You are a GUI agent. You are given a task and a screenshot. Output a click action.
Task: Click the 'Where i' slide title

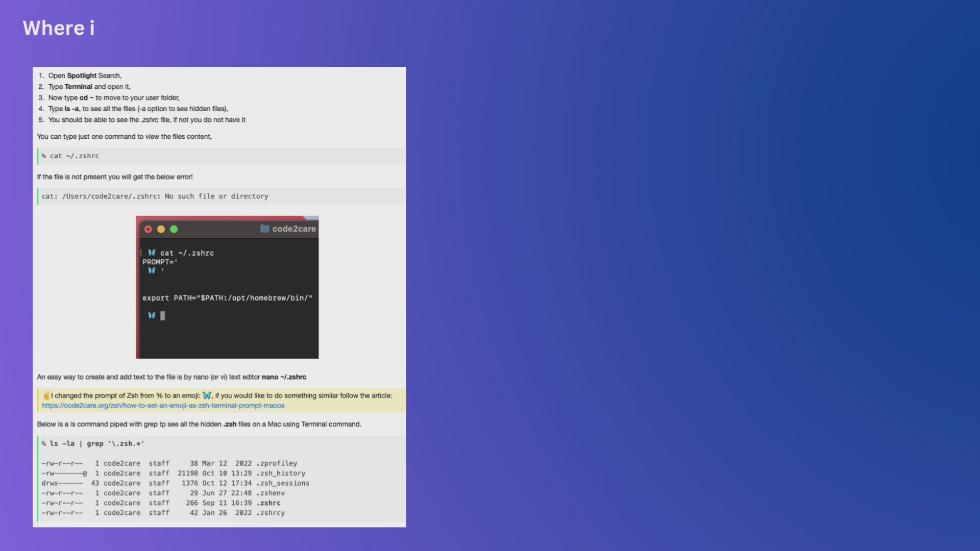coord(59,28)
